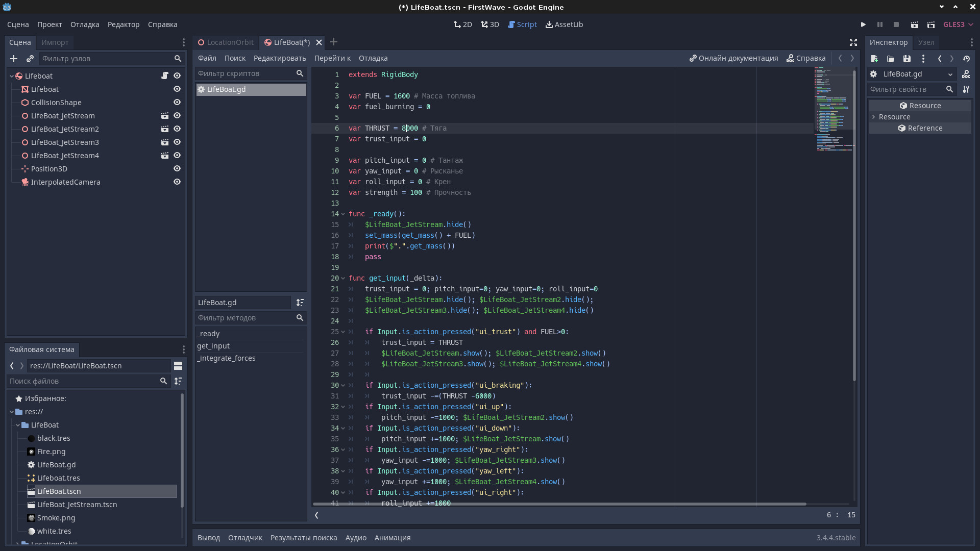Hide the InterpolatedCamera node
This screenshot has height=551, width=980.
(x=177, y=182)
